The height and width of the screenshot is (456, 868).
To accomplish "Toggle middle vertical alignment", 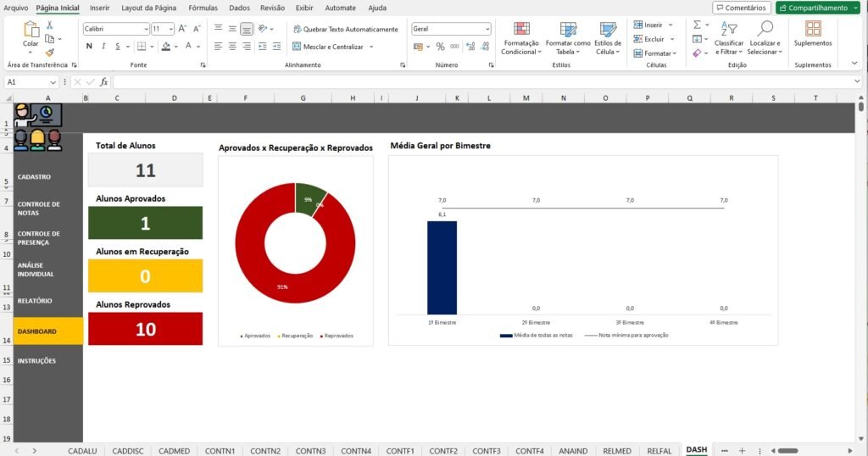I will click(x=232, y=29).
